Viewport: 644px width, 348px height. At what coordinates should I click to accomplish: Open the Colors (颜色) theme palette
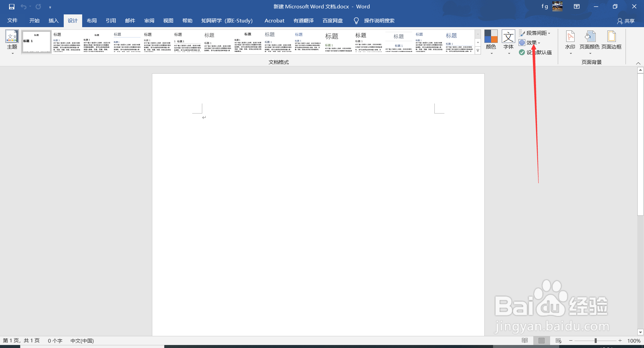pyautogui.click(x=491, y=42)
